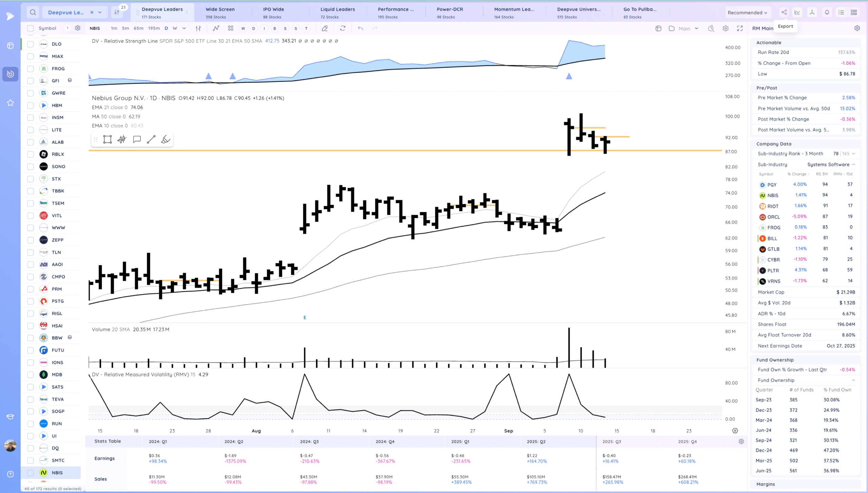Viewport: 868px width, 493px height.
Task: Switch to the Power-DCR tab
Action: click(450, 13)
